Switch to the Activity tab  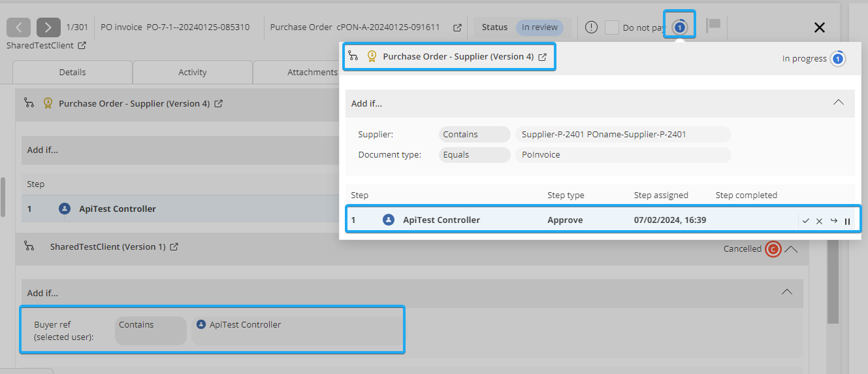(x=192, y=72)
